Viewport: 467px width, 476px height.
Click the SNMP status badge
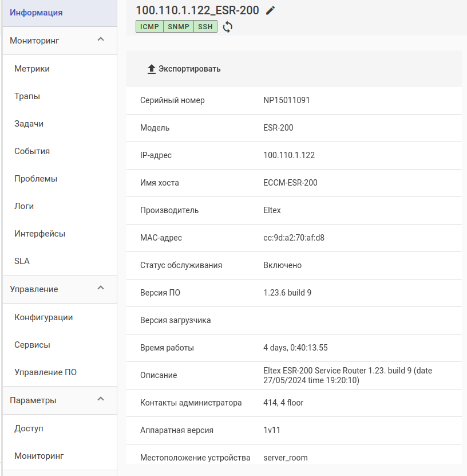coord(179,26)
